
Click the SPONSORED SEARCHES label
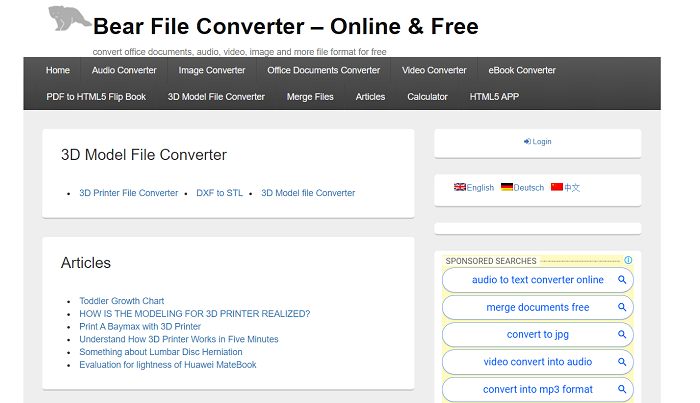491,261
